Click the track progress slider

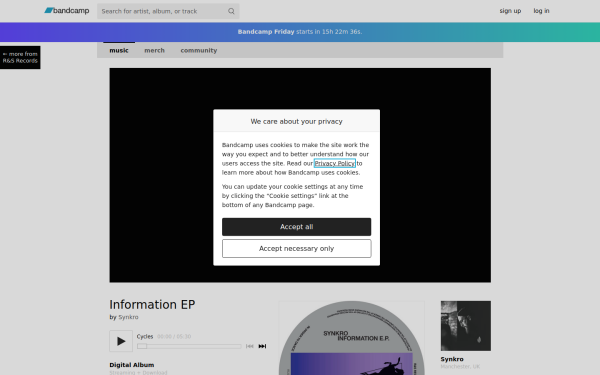click(x=189, y=346)
